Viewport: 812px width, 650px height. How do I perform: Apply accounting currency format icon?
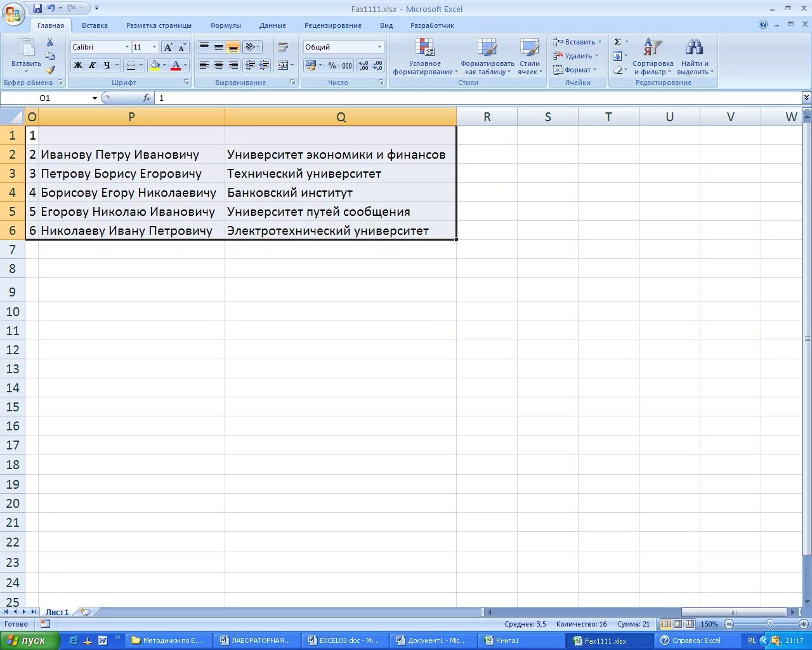tap(310, 65)
